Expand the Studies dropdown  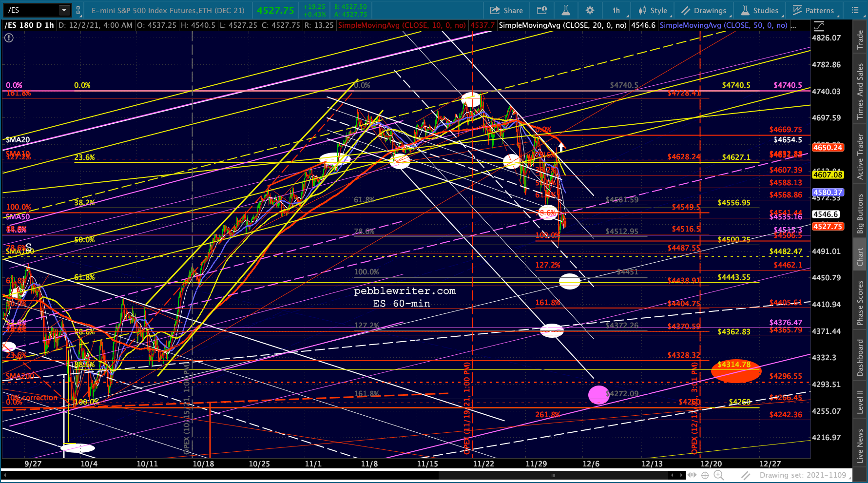[759, 10]
